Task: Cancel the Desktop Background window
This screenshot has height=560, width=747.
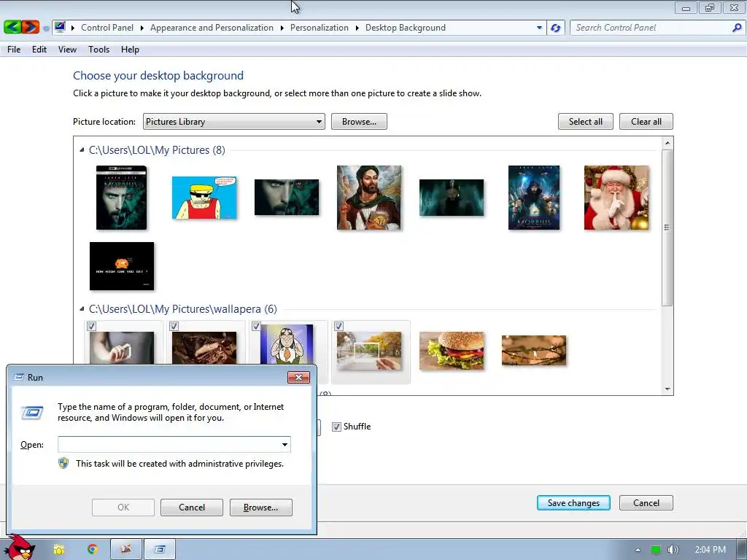Action: click(x=646, y=503)
